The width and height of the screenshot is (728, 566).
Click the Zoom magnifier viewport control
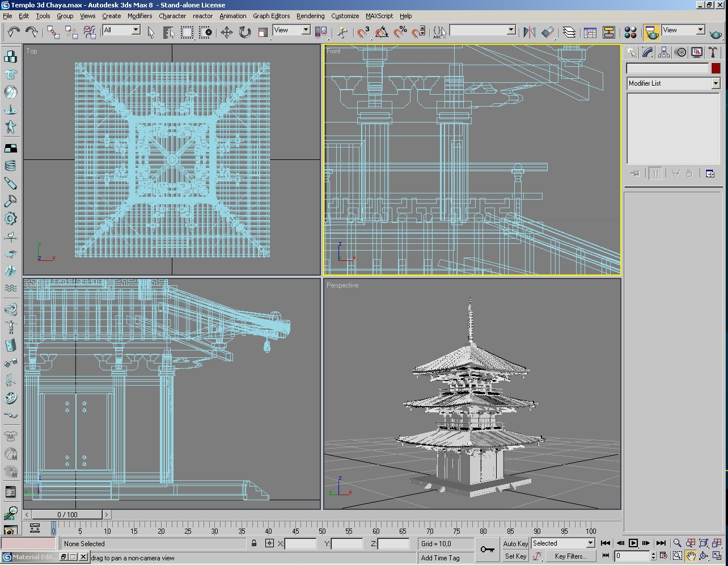677,543
